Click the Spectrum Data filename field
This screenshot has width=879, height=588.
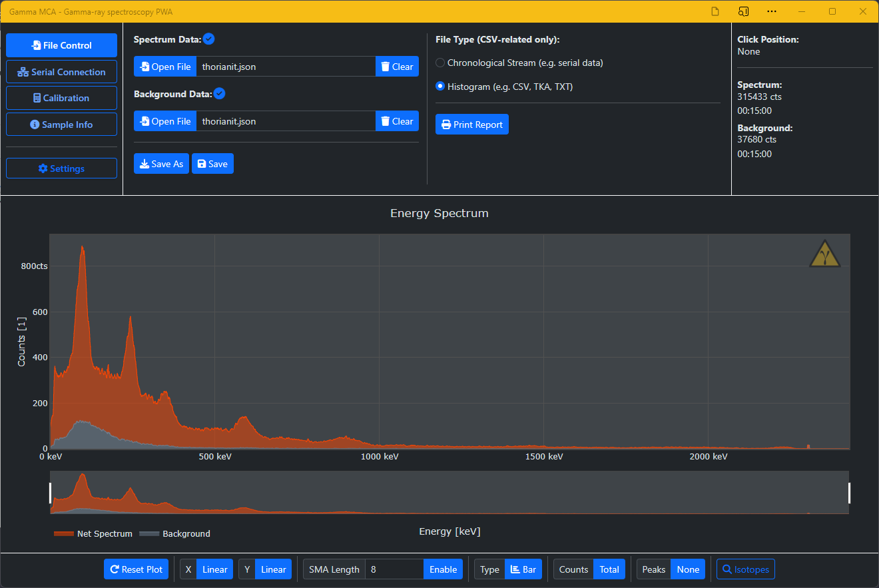click(x=286, y=67)
